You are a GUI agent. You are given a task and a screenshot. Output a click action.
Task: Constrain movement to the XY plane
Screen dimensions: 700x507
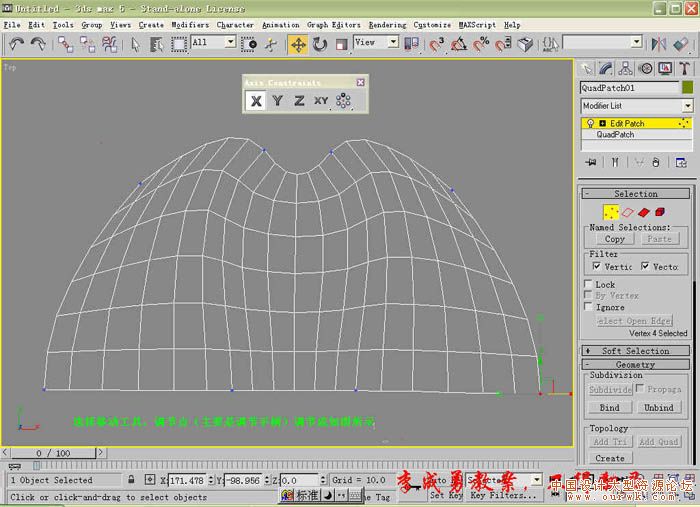tap(321, 101)
